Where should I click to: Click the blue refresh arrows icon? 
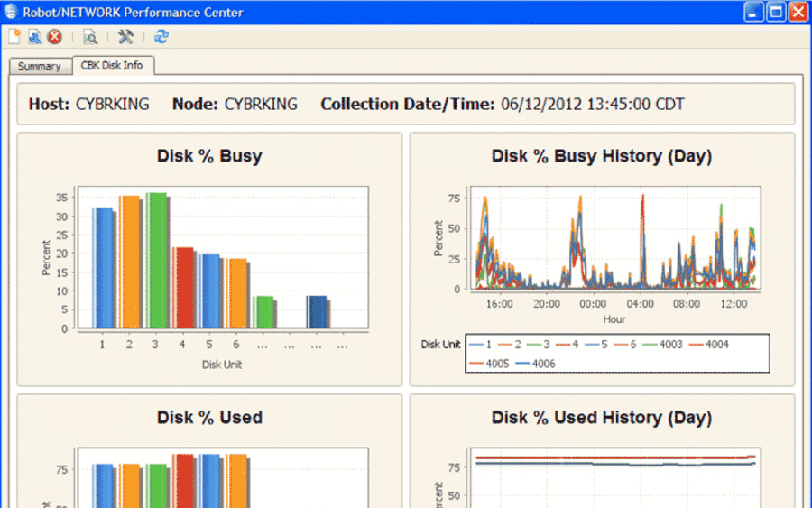click(x=161, y=37)
